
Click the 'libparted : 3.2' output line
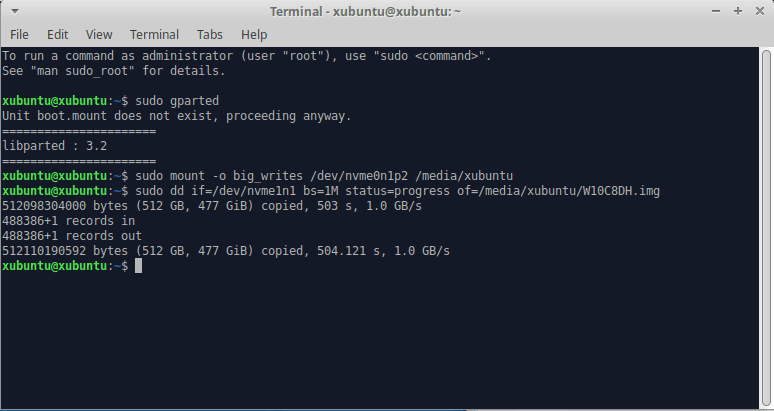pyautogui.click(x=55, y=146)
